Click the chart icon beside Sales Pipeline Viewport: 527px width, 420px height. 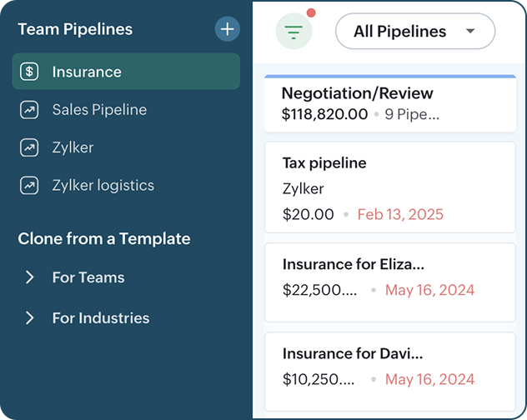click(30, 110)
